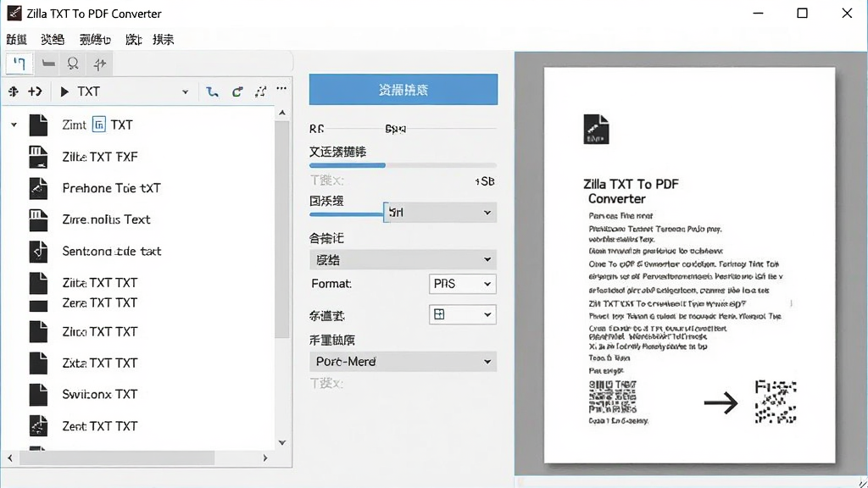Click file icon of Zirre.nolus Text
This screenshot has height=488, width=868.
(38, 219)
